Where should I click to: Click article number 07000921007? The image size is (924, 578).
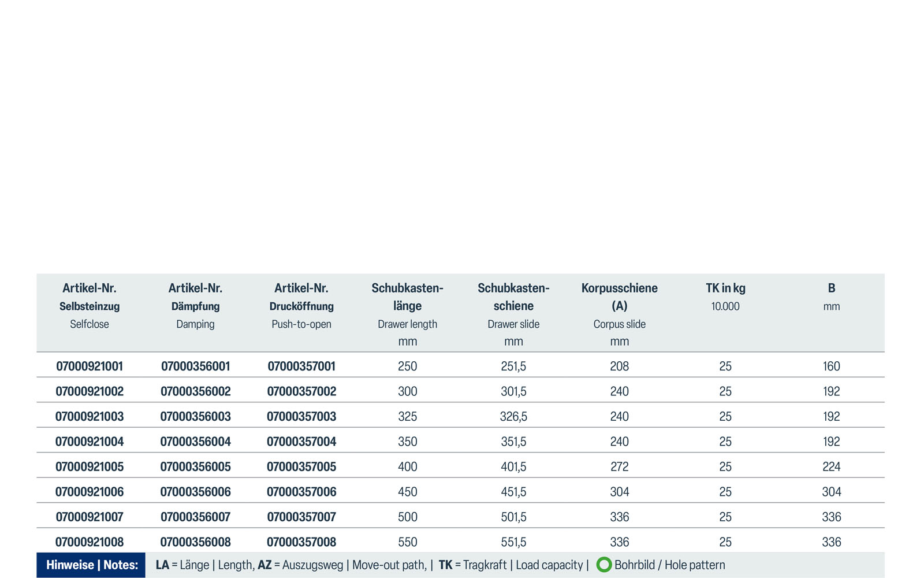point(90,517)
